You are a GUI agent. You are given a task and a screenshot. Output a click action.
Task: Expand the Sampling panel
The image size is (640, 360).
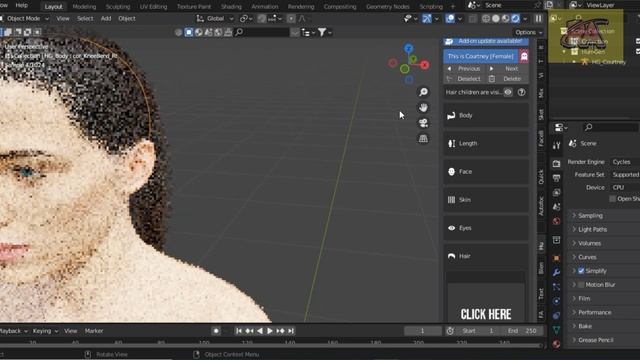coord(604,216)
